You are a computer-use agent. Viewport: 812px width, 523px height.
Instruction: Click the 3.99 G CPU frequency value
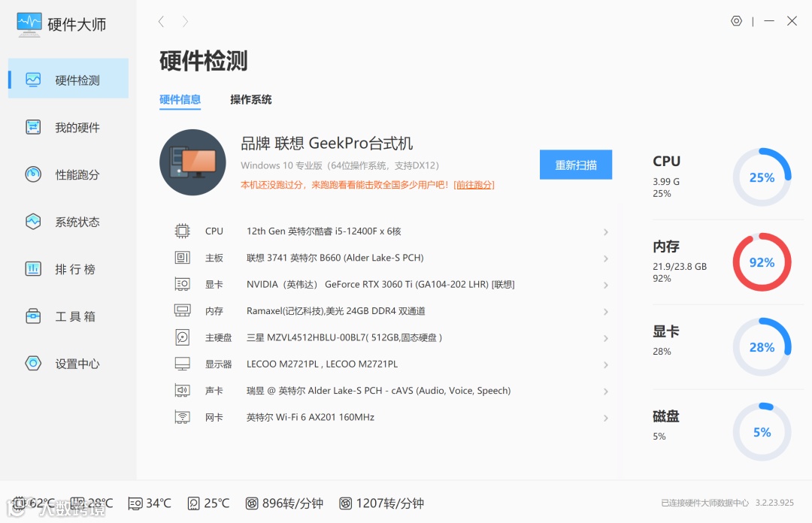pyautogui.click(x=666, y=181)
